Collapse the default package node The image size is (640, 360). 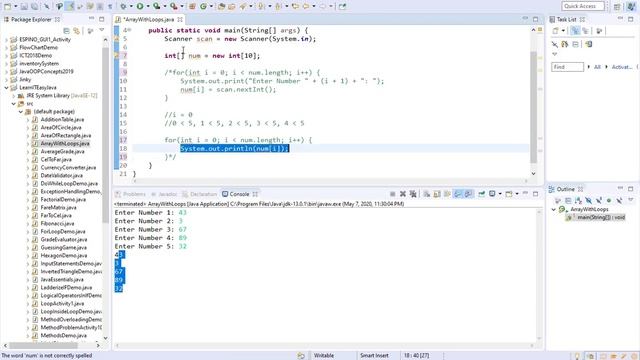pos(21,112)
